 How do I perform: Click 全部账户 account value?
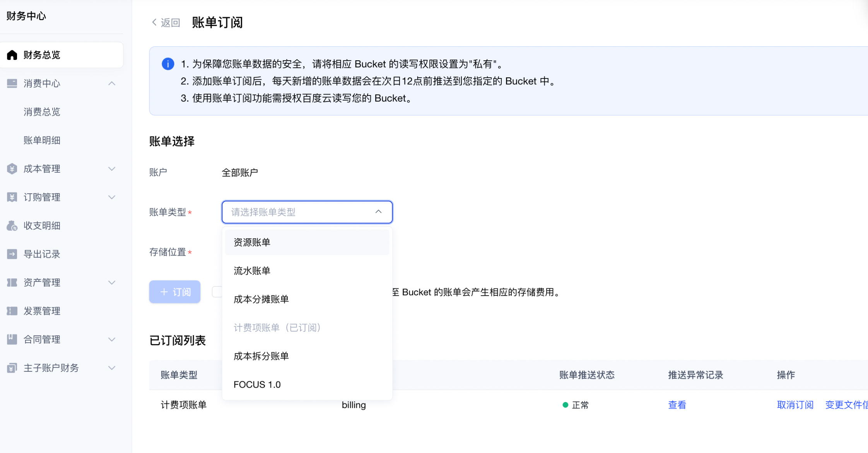click(240, 172)
